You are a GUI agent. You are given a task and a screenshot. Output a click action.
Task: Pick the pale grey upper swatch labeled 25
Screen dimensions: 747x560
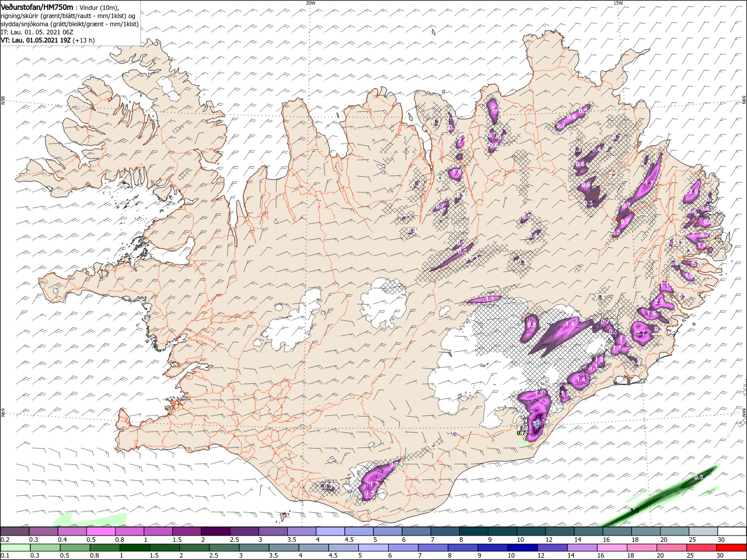click(x=703, y=531)
